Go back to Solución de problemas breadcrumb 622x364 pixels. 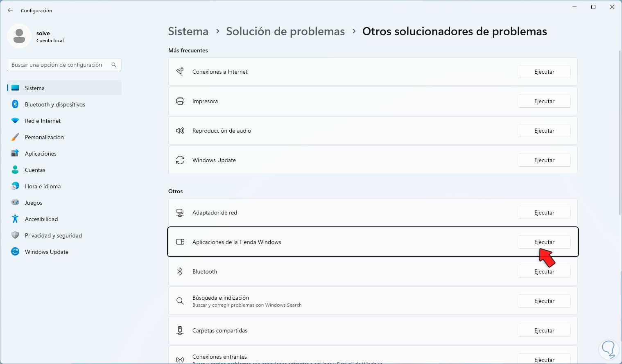(285, 32)
